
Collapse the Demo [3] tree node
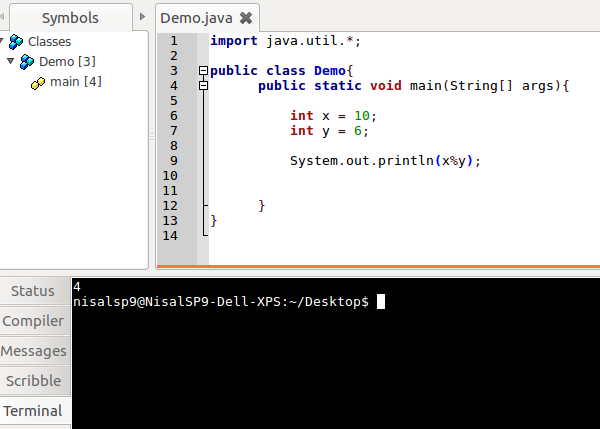click(11, 61)
